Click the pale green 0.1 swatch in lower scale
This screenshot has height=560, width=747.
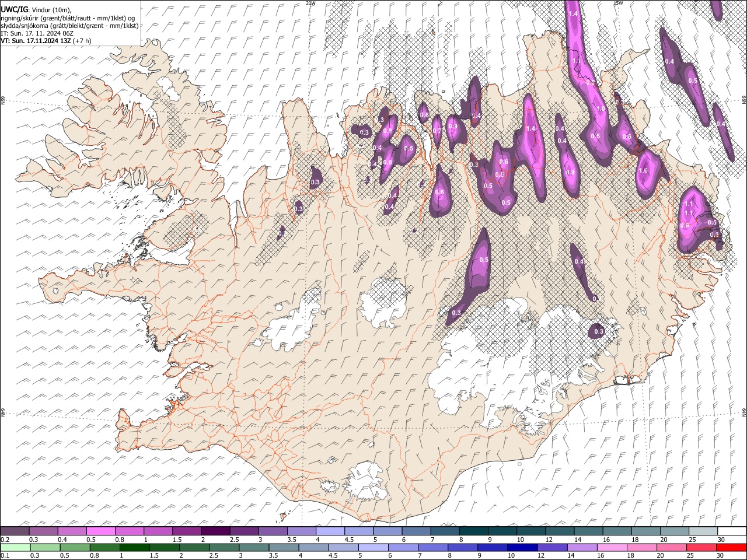(15, 547)
